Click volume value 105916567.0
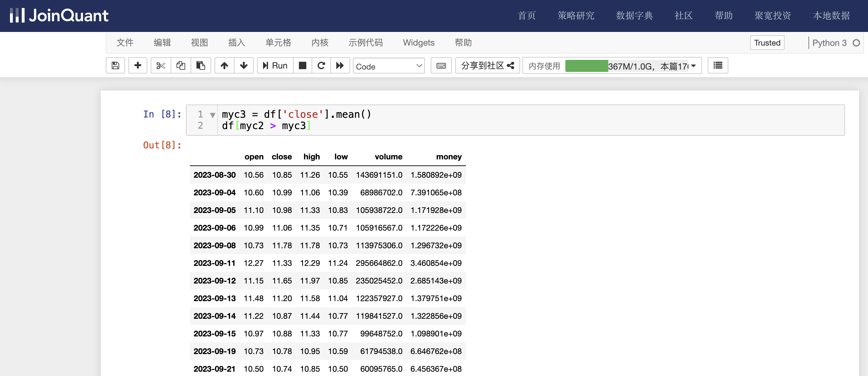Image resolution: width=868 pixels, height=376 pixels. (x=379, y=228)
